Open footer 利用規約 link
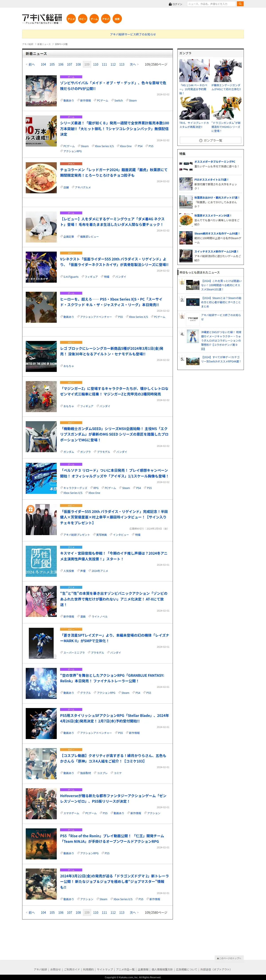 (88, 970)
